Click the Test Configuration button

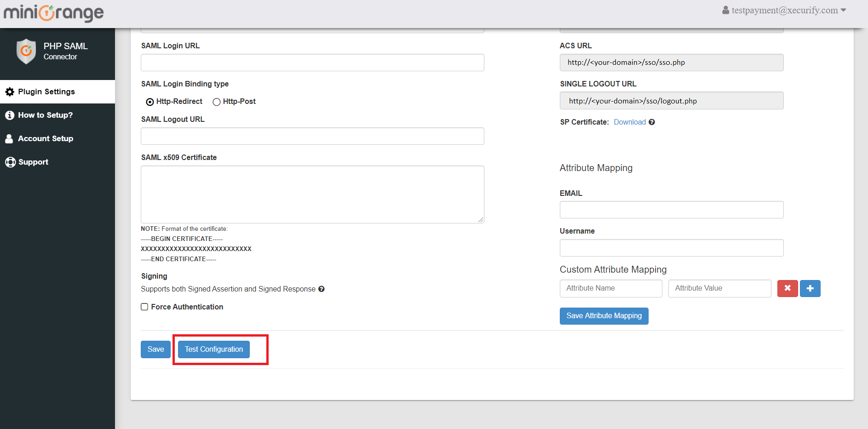pyautogui.click(x=214, y=349)
